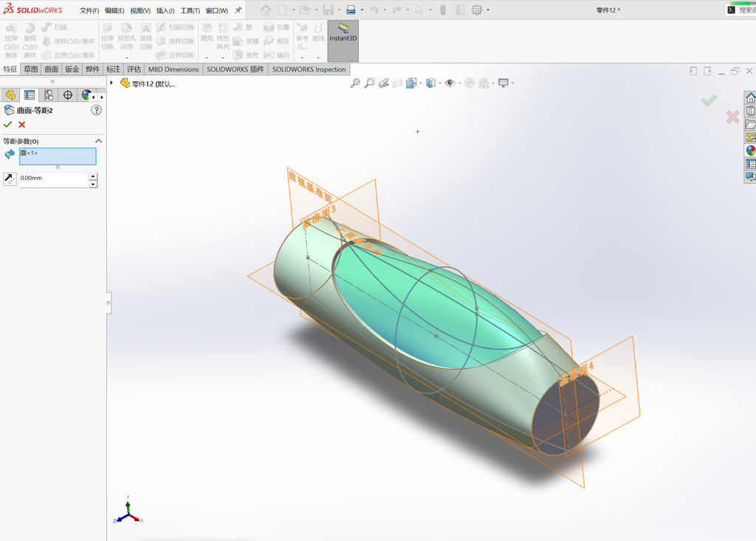
Task: Click the Previous View icon
Action: click(383, 83)
